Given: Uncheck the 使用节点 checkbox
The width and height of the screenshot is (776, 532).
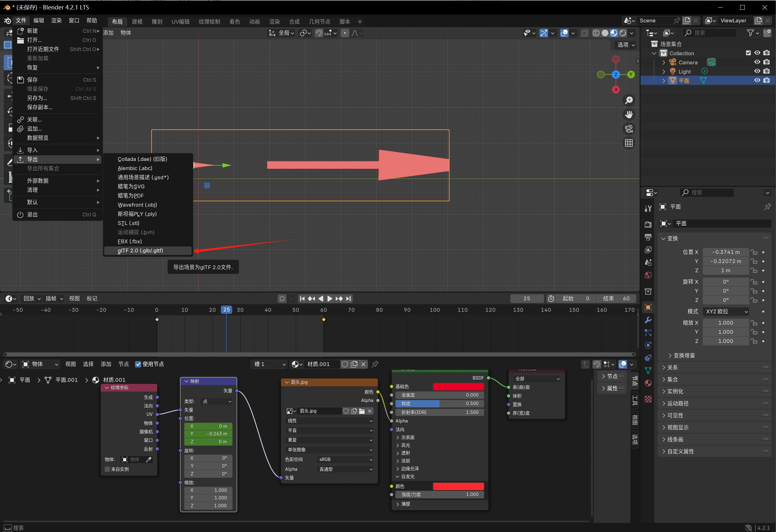Looking at the screenshot, I should [x=138, y=364].
